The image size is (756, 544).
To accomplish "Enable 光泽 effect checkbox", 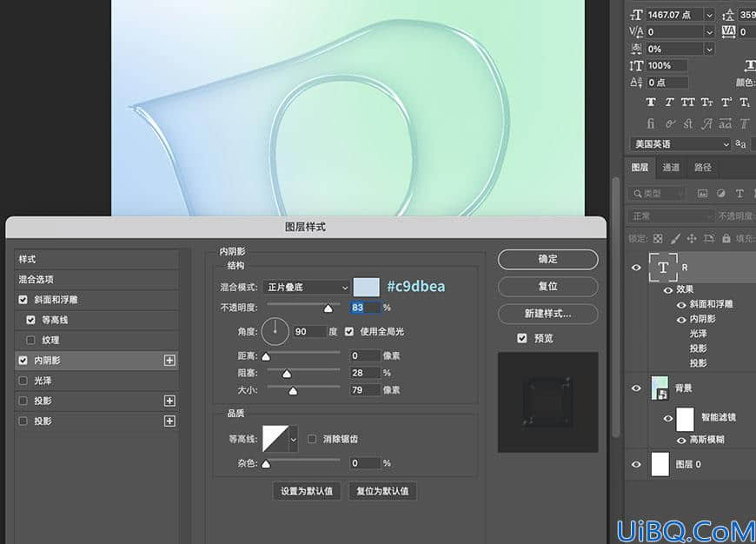I will pos(23,381).
